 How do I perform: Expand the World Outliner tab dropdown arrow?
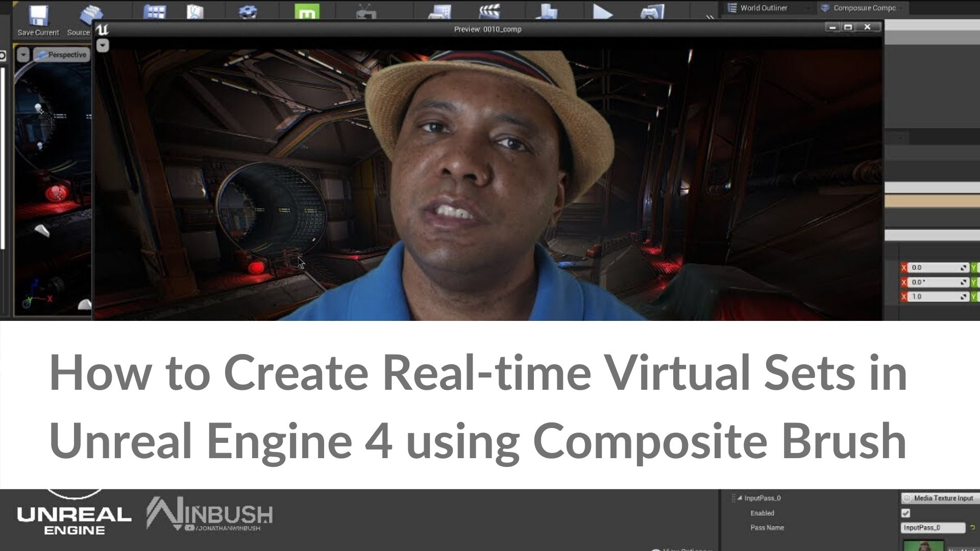tap(808, 8)
